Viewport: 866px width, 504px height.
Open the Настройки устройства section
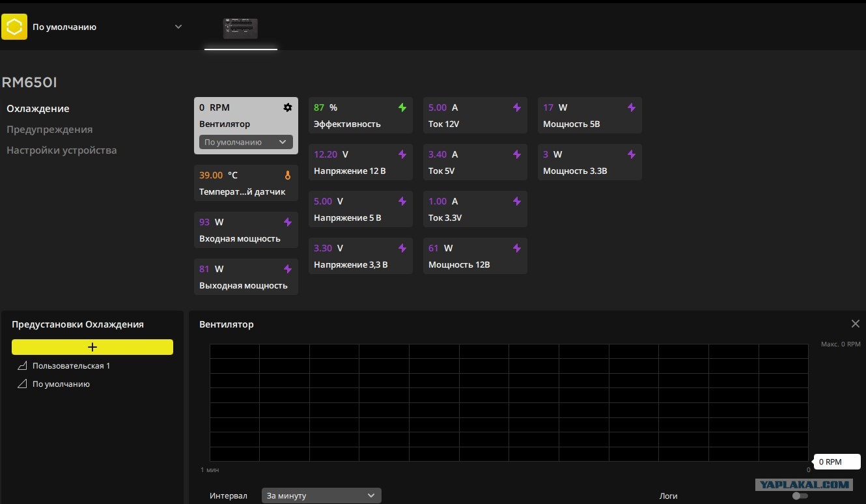pyautogui.click(x=62, y=150)
